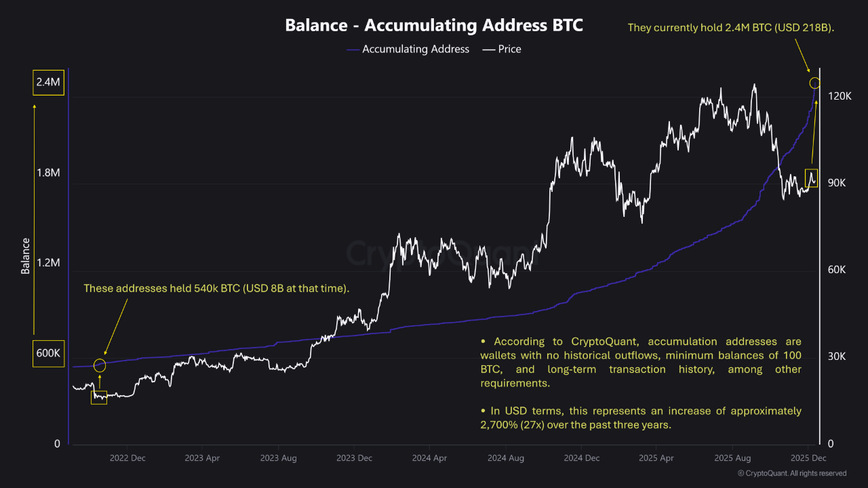This screenshot has height=488, width=868.
Task: Select the 2025 Dec date on the x-axis
Action: tap(808, 458)
